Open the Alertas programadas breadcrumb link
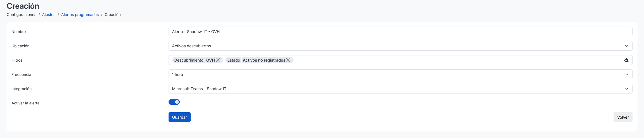 pos(80,15)
